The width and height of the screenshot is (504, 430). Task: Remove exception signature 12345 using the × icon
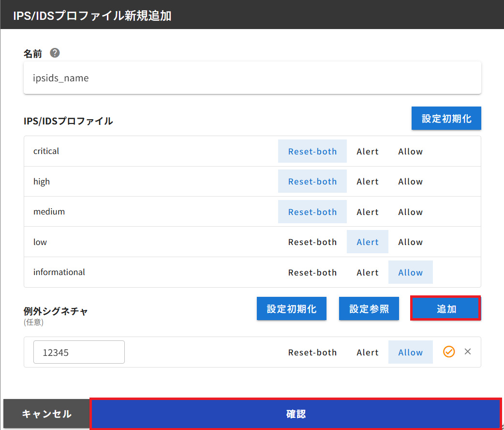pos(467,352)
